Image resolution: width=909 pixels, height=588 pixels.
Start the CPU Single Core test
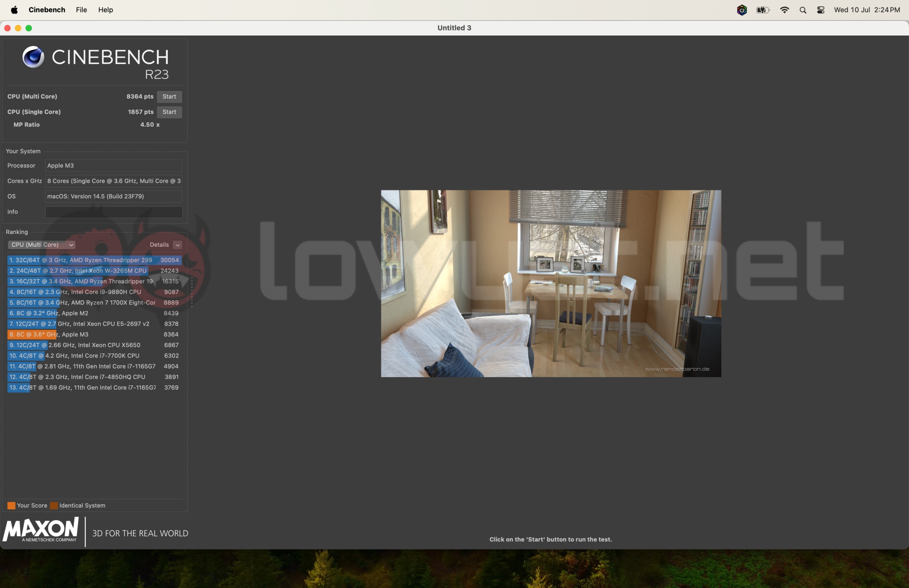point(169,112)
